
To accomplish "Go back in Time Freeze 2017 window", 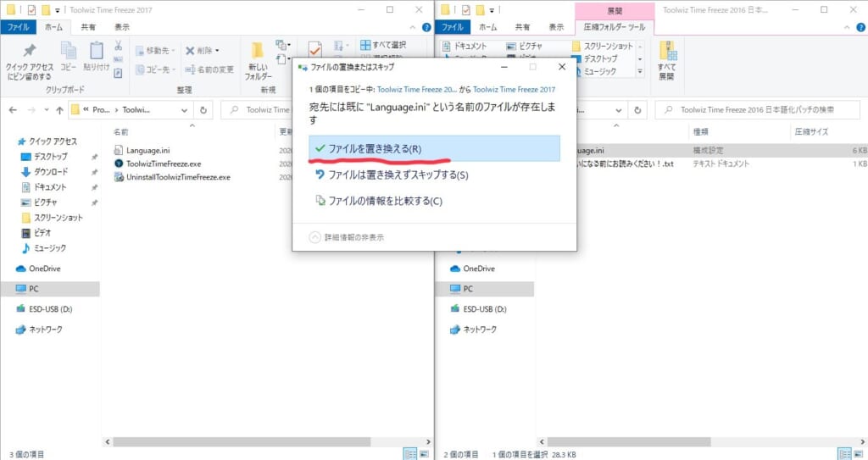I will coord(13,110).
